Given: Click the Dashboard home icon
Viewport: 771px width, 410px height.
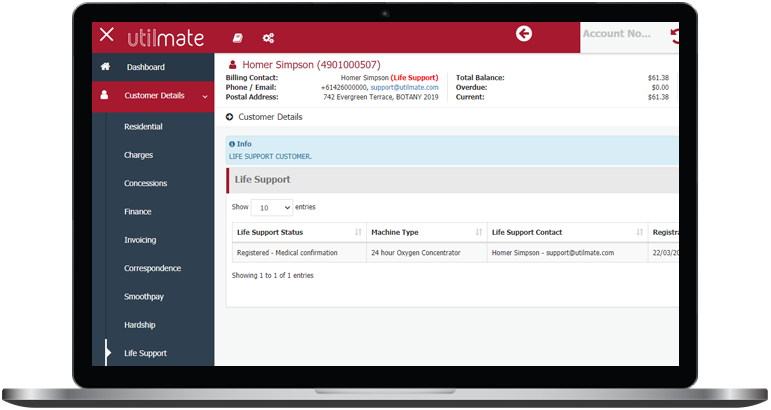Looking at the screenshot, I should click(106, 67).
